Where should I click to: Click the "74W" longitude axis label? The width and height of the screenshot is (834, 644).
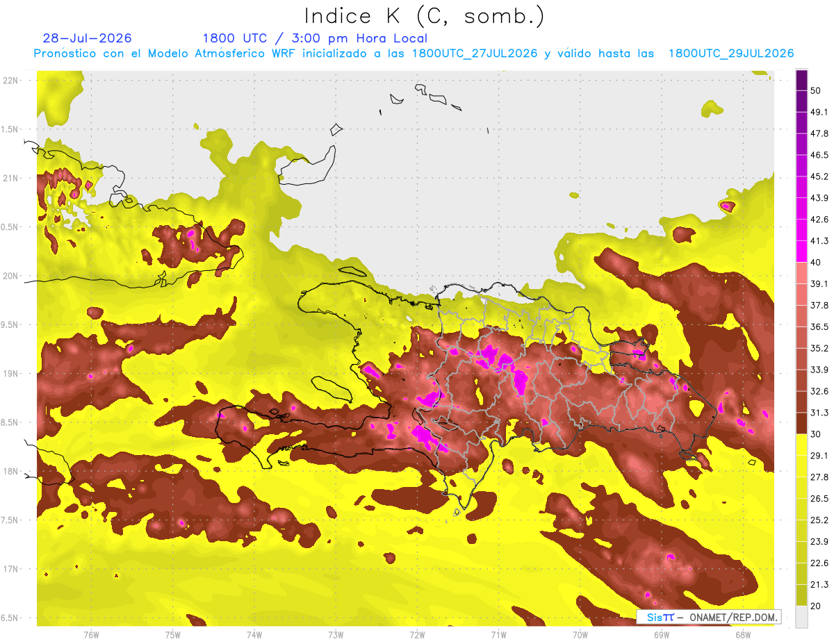pyautogui.click(x=254, y=634)
